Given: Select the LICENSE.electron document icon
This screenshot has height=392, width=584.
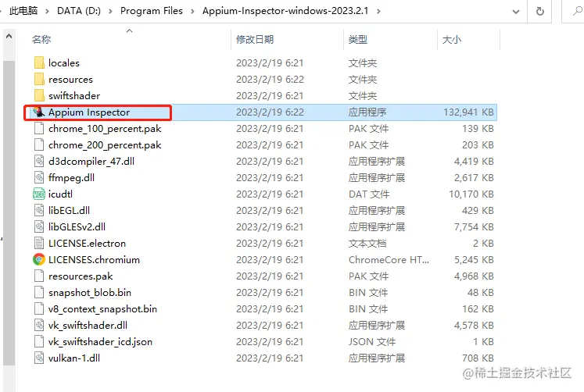Looking at the screenshot, I should (x=39, y=243).
